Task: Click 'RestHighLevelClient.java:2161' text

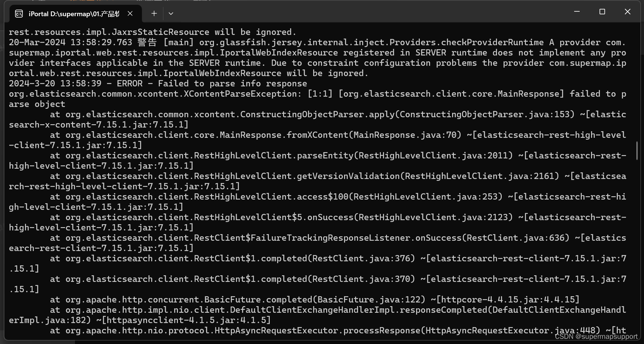Action: coord(479,176)
